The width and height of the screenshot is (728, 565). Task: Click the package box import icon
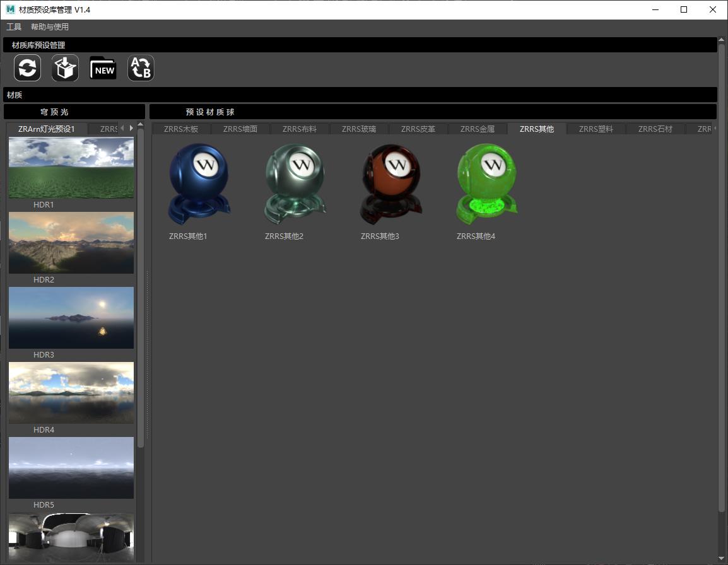[x=65, y=68]
